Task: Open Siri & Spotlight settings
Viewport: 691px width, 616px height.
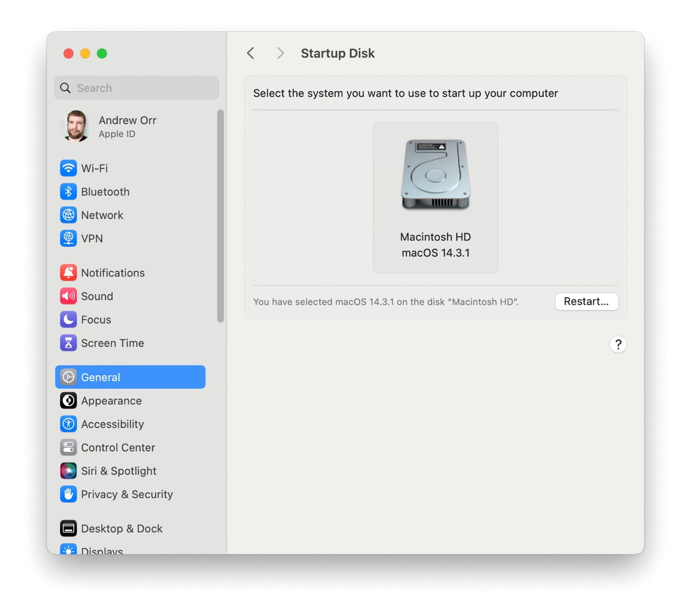Action: coord(68,471)
